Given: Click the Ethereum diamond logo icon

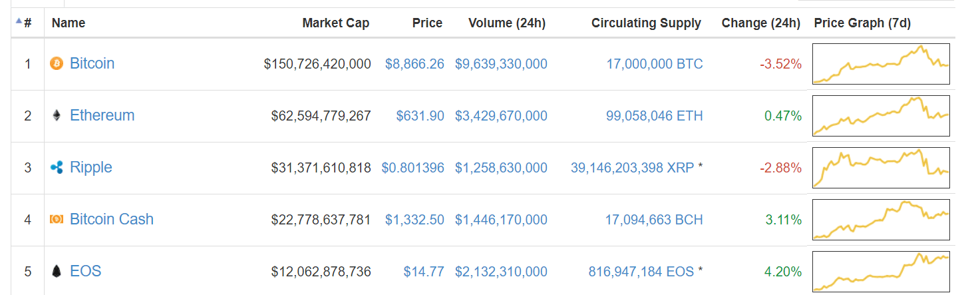Looking at the screenshot, I should point(57,116).
